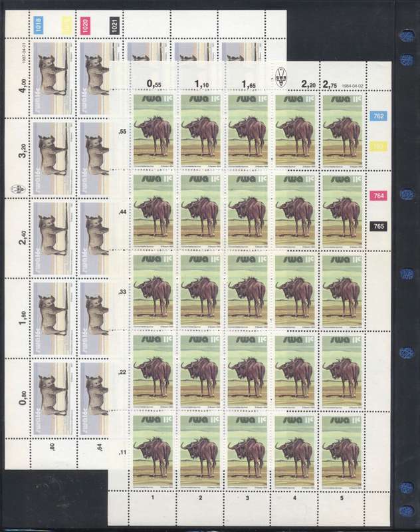Click the magenta 1020 block on back sheet
Image resolution: width=420 pixels, height=532 pixels.
pos(85,26)
